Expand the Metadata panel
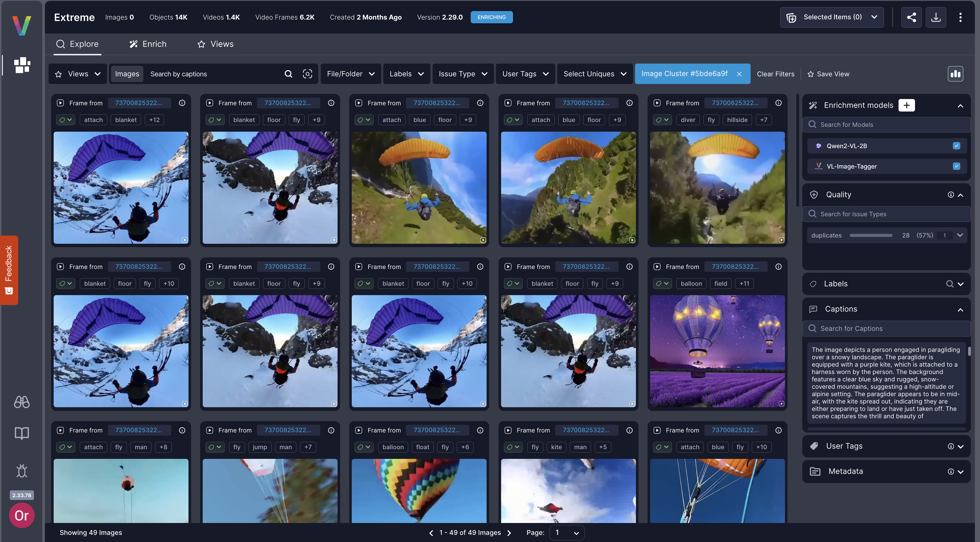The image size is (980, 542). pos(960,472)
